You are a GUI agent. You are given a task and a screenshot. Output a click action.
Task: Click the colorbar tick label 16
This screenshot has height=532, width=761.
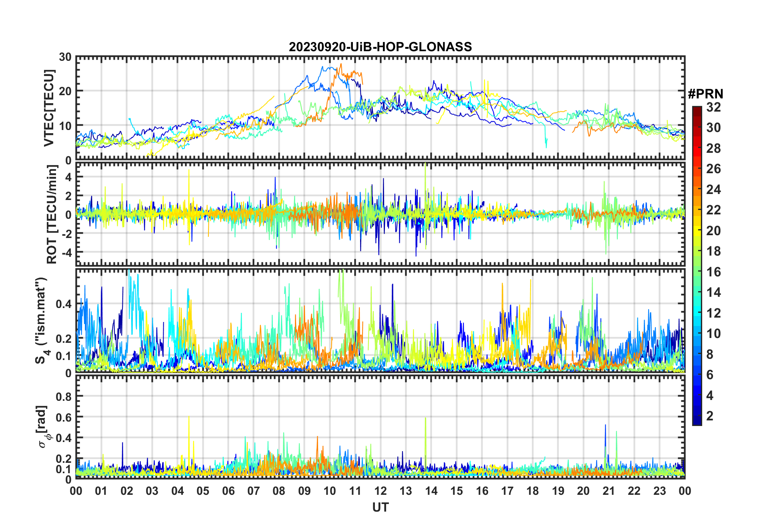pos(713,272)
